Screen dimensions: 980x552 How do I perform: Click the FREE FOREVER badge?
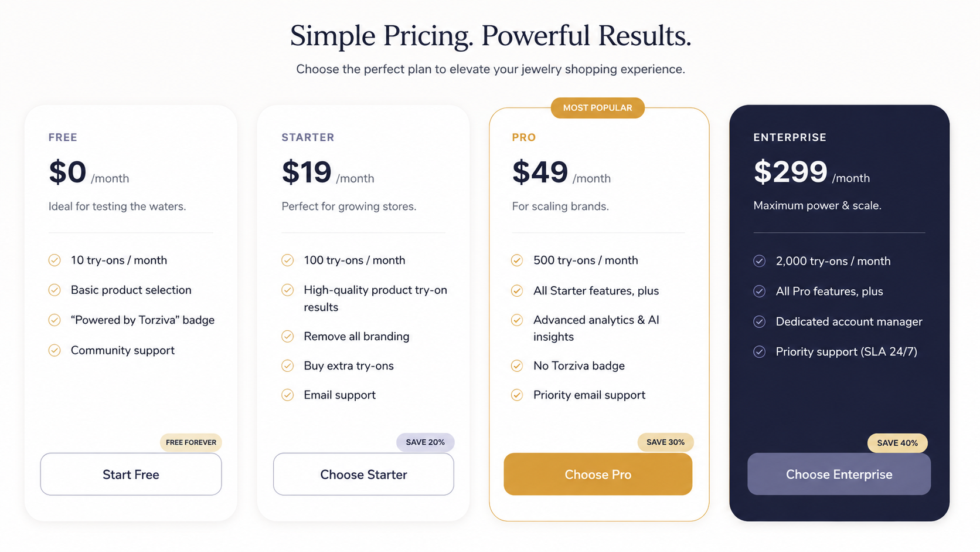point(191,442)
